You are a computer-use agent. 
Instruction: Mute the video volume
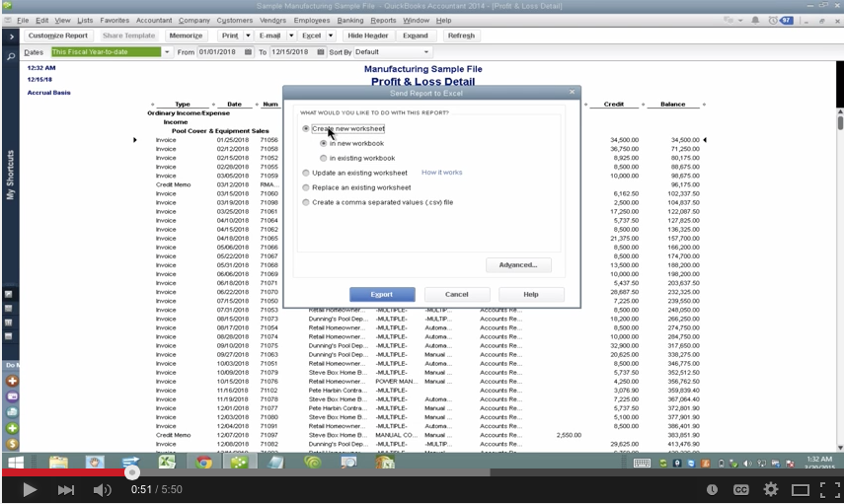102,490
